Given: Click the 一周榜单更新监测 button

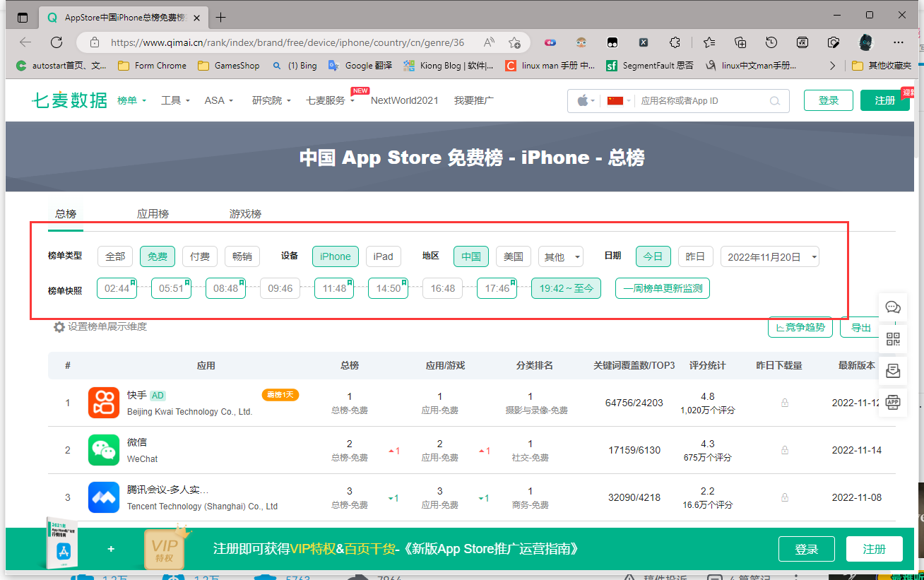Looking at the screenshot, I should (x=663, y=288).
